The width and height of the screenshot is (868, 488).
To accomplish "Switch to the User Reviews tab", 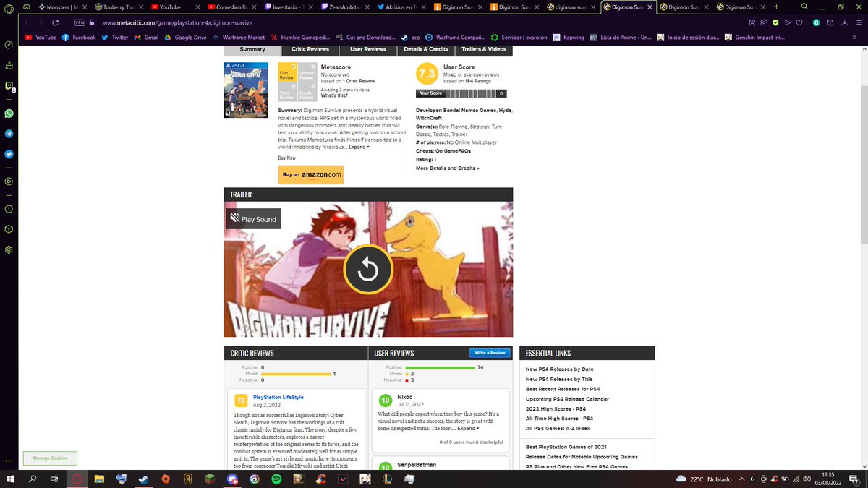I will (368, 49).
